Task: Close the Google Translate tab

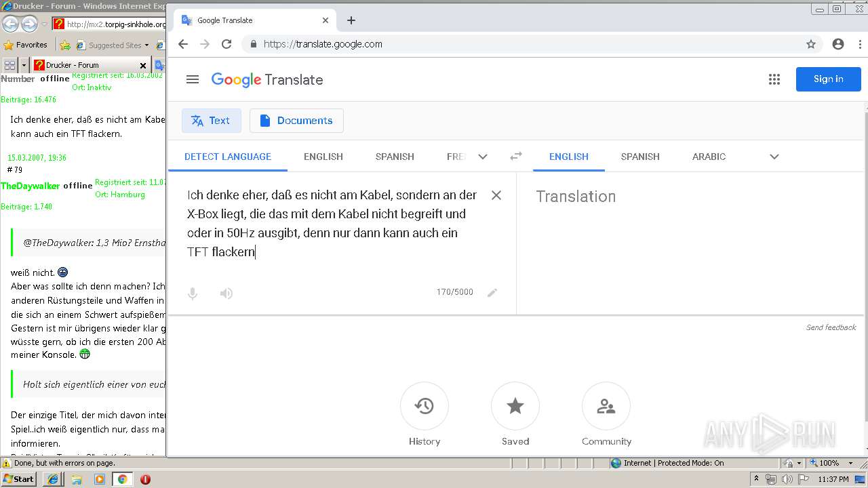Action: pyautogui.click(x=325, y=20)
